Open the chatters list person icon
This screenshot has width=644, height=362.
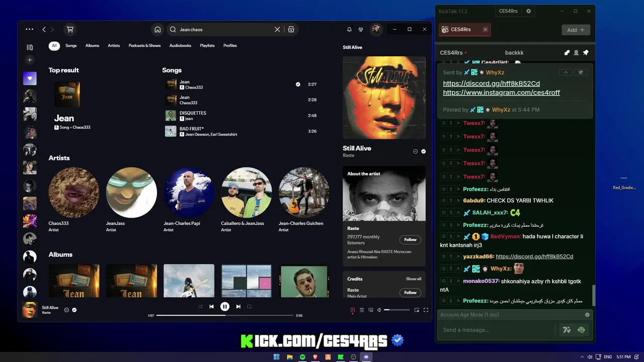[x=576, y=53]
